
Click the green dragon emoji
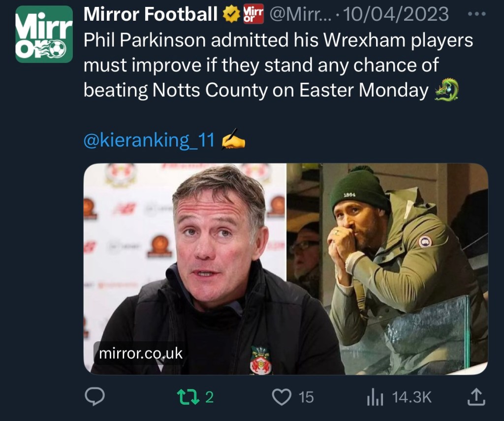[447, 90]
